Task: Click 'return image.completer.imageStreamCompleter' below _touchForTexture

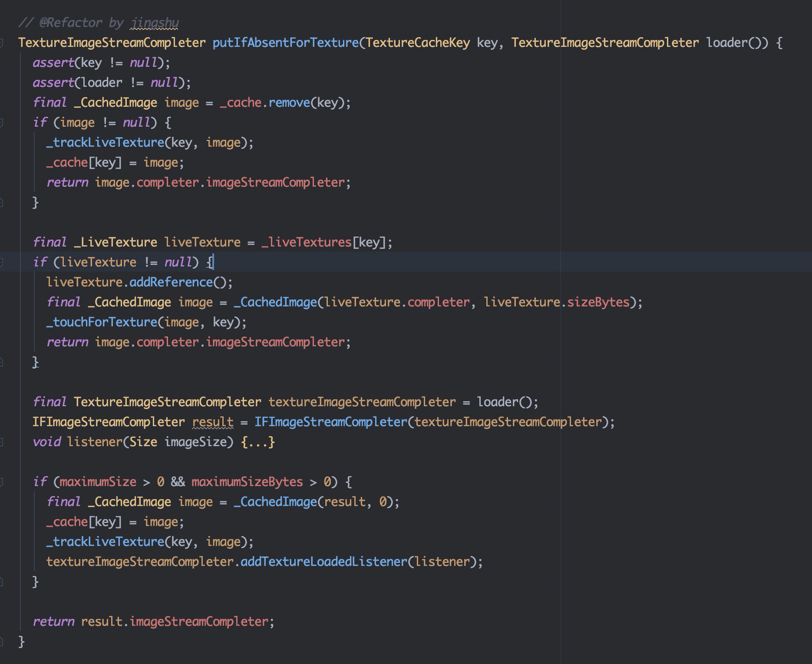Action: [198, 342]
